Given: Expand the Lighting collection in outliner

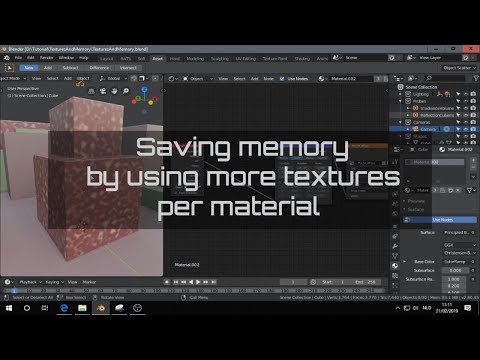Looking at the screenshot, I should 401,94.
